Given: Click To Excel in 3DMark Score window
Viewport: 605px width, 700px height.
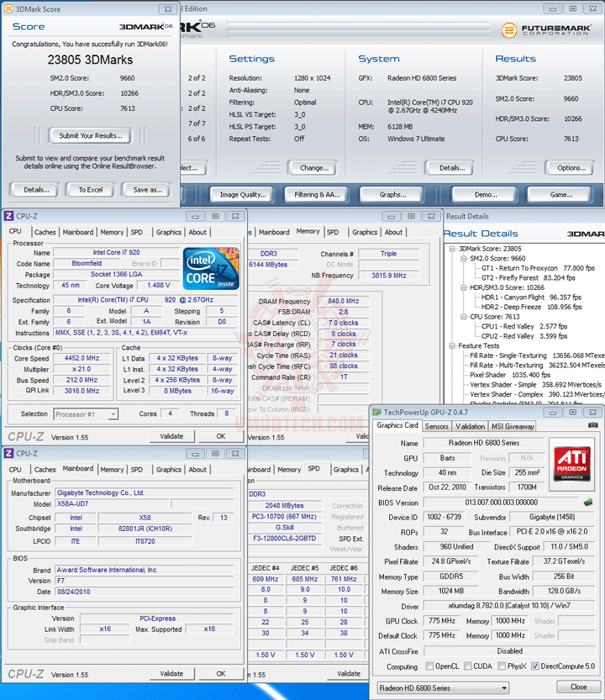Looking at the screenshot, I should (x=91, y=190).
